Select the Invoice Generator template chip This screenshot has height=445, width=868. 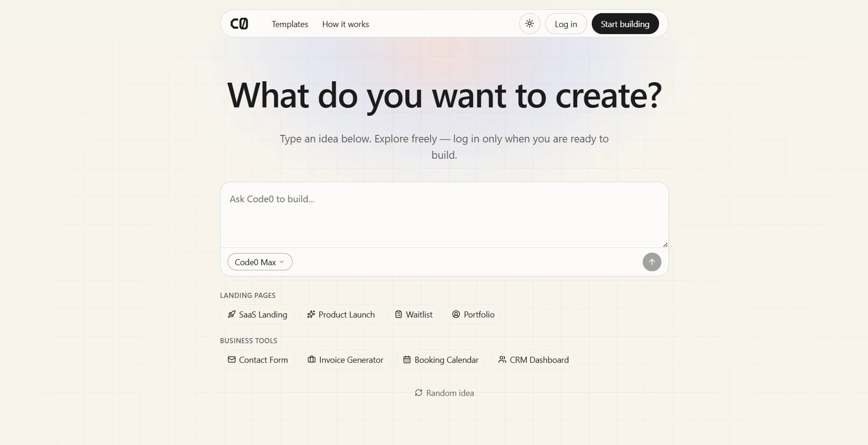345,360
